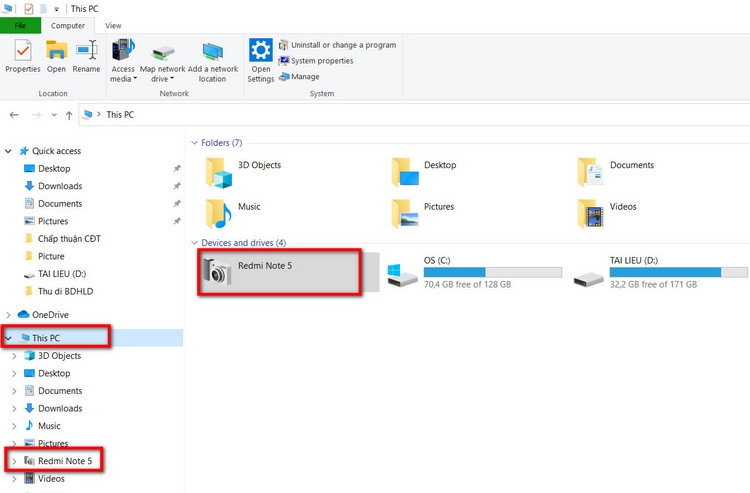Click title bar properties quick-access icon
Screen dimensions: 750x493
[29, 9]
